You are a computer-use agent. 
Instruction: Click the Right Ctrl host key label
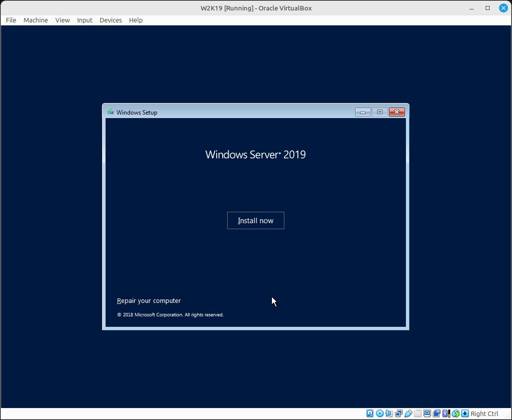tap(484, 414)
